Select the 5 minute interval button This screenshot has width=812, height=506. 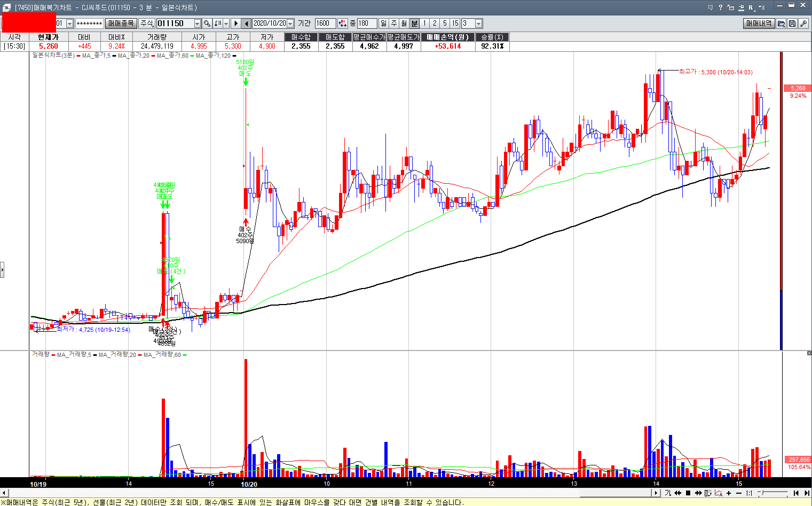tap(445, 24)
